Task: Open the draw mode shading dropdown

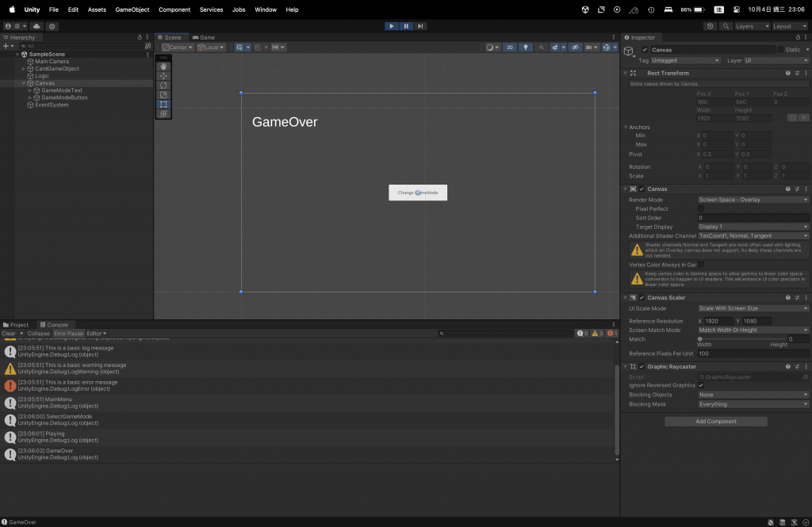Action: [x=492, y=47]
